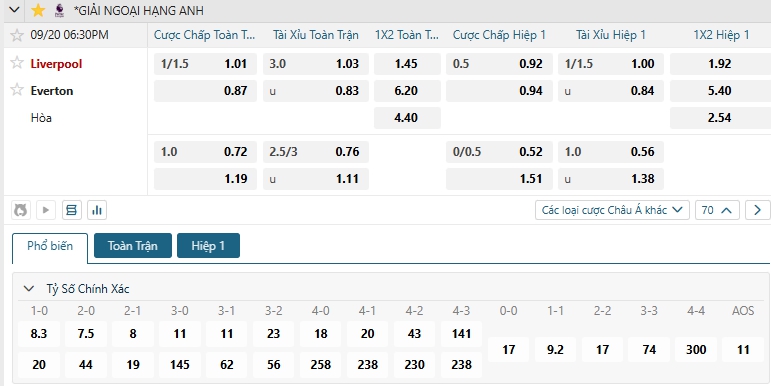Select Liverpool 1X2 full-time odds 1.45

coord(407,64)
